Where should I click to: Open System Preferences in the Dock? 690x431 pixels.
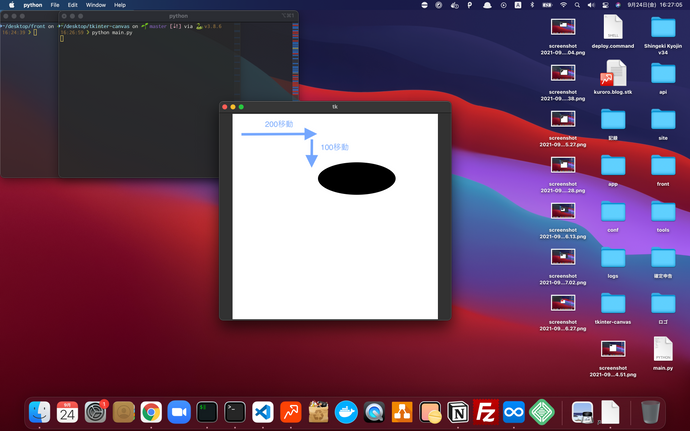95,413
